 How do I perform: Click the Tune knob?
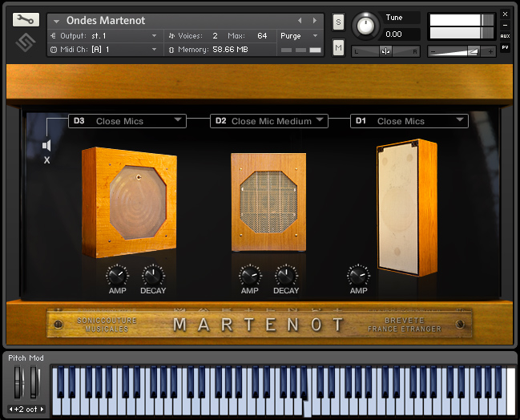pyautogui.click(x=365, y=25)
